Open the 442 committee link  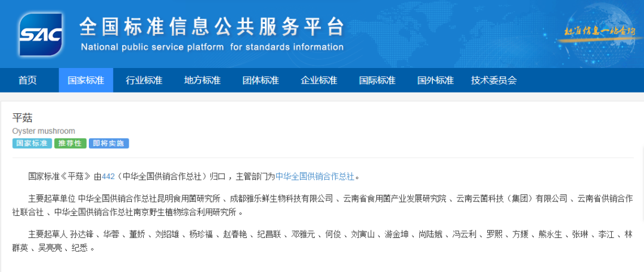108,177
